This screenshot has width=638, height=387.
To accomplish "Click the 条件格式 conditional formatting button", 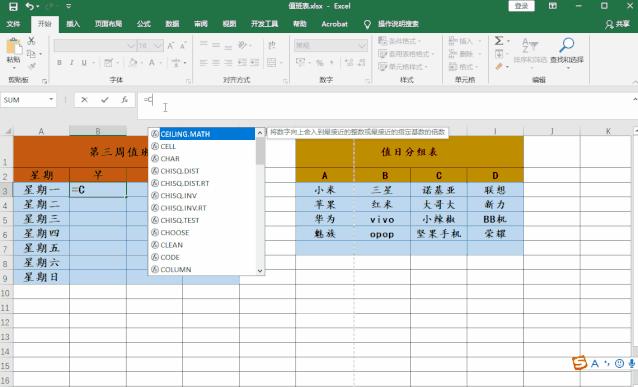I will point(400,41).
